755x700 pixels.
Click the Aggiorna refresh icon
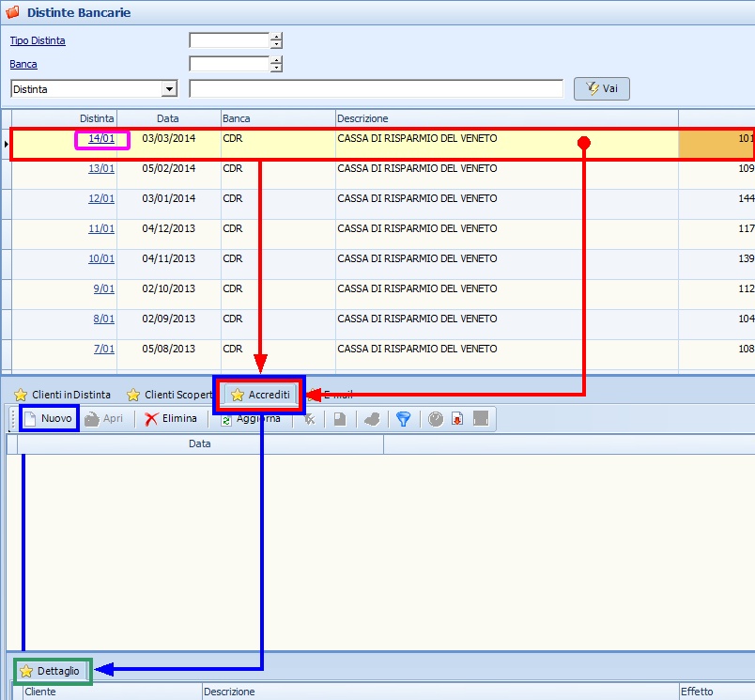226,421
